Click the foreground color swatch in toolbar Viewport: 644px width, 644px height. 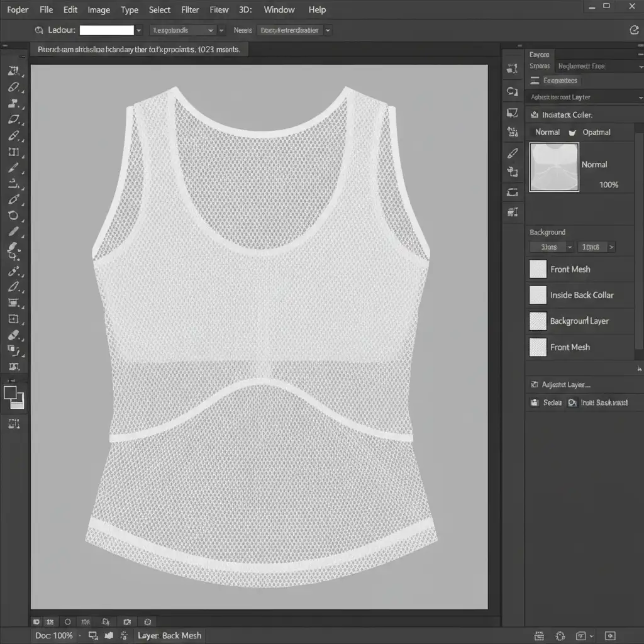tap(11, 393)
